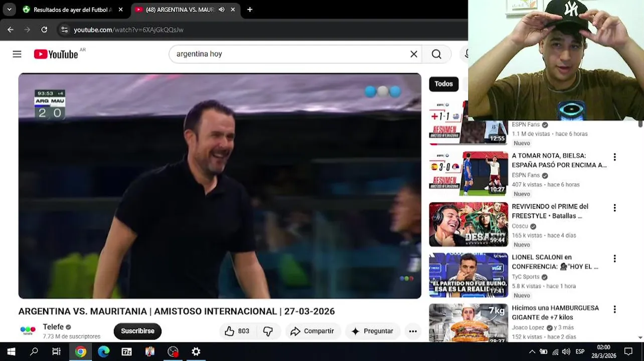Open the Telefe channel name link

[x=53, y=327]
